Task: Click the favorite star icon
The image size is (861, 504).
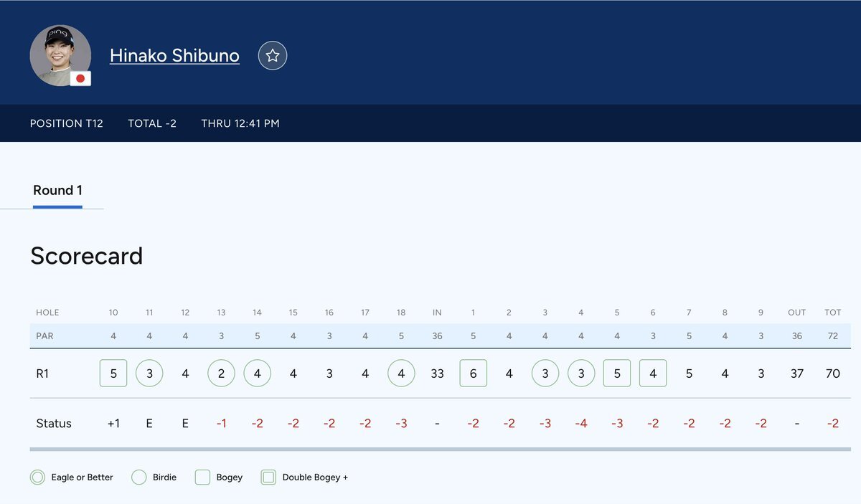Action: [273, 55]
